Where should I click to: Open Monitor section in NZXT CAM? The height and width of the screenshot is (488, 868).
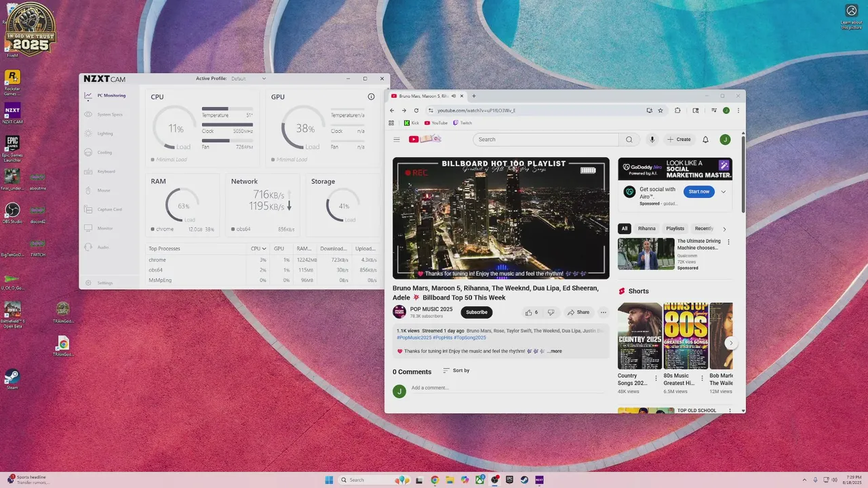tap(100, 228)
